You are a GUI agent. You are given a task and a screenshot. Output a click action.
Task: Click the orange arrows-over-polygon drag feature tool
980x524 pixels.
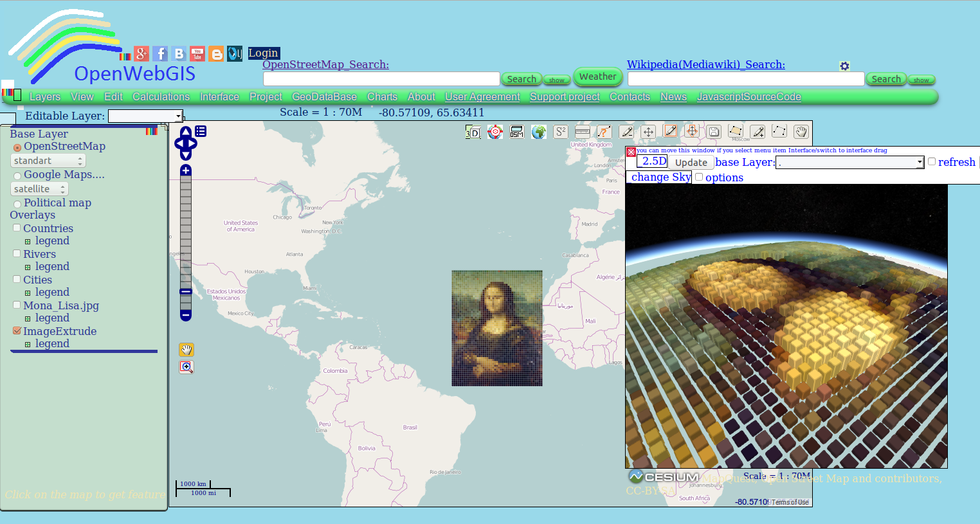(x=692, y=131)
